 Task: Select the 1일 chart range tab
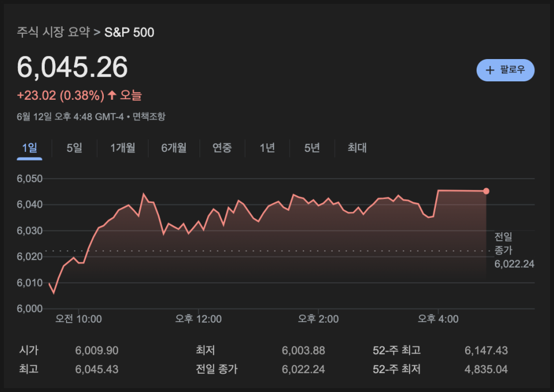point(30,148)
